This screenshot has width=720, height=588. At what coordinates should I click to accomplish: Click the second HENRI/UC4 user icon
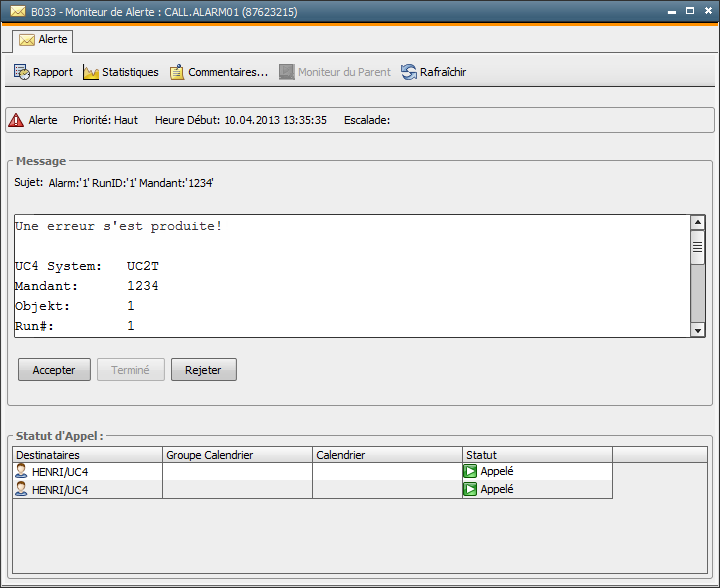21,489
